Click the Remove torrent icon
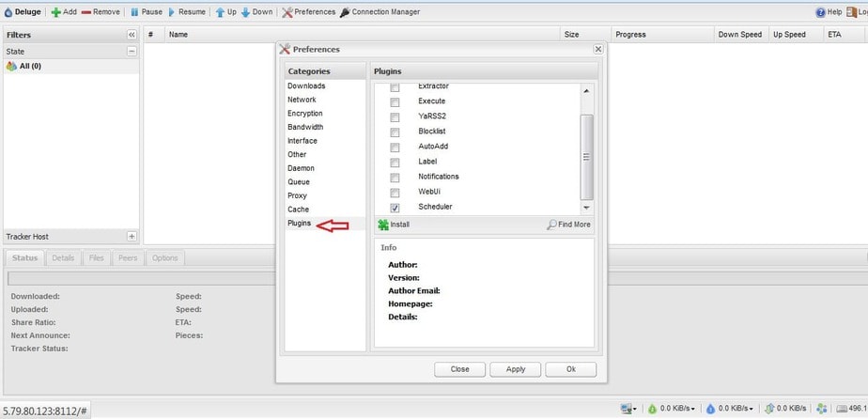Viewport: 868px width, 419px height. tap(86, 12)
